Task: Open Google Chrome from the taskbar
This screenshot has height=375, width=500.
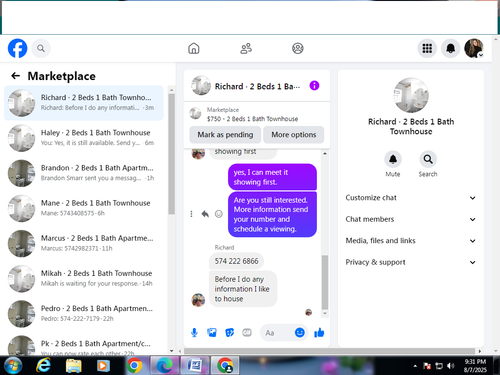Action: coord(134,366)
